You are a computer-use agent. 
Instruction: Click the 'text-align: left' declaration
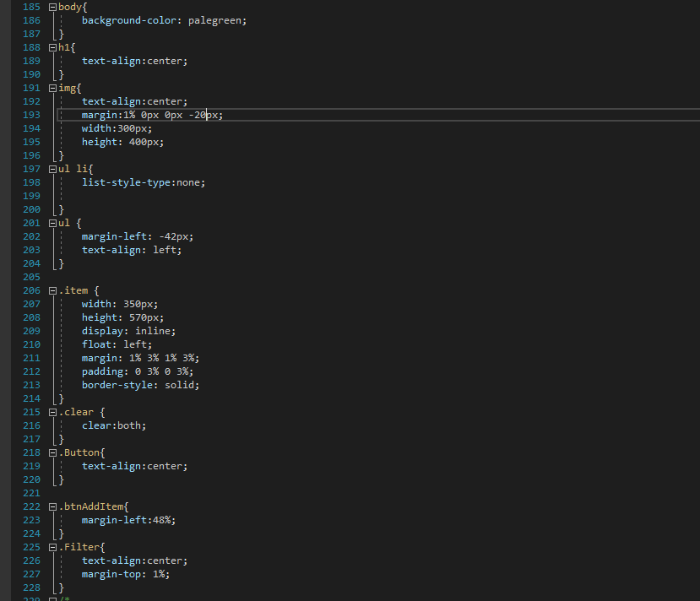click(129, 251)
